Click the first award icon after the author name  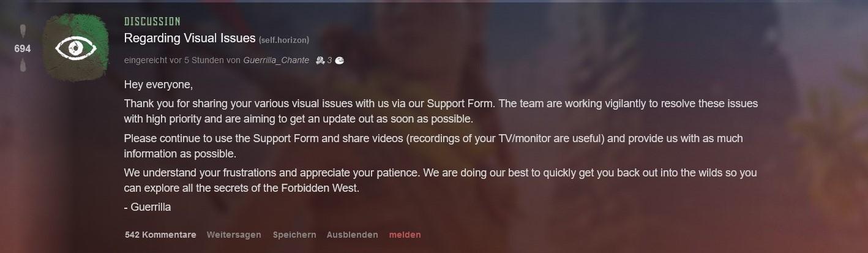tap(320, 60)
